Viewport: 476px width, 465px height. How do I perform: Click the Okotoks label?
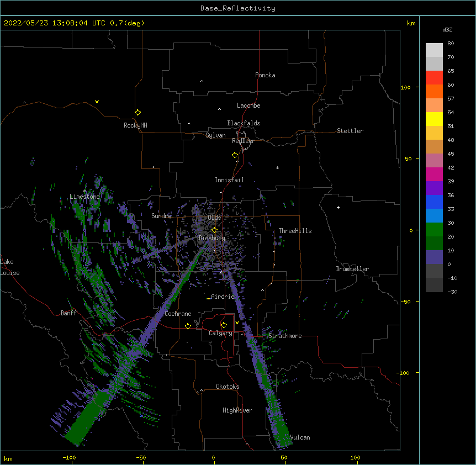coord(228,387)
